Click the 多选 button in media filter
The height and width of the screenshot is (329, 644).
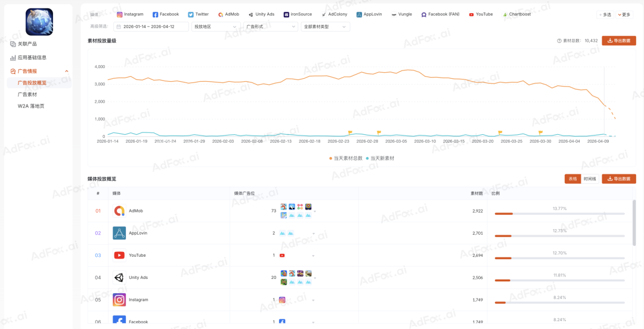[605, 14]
